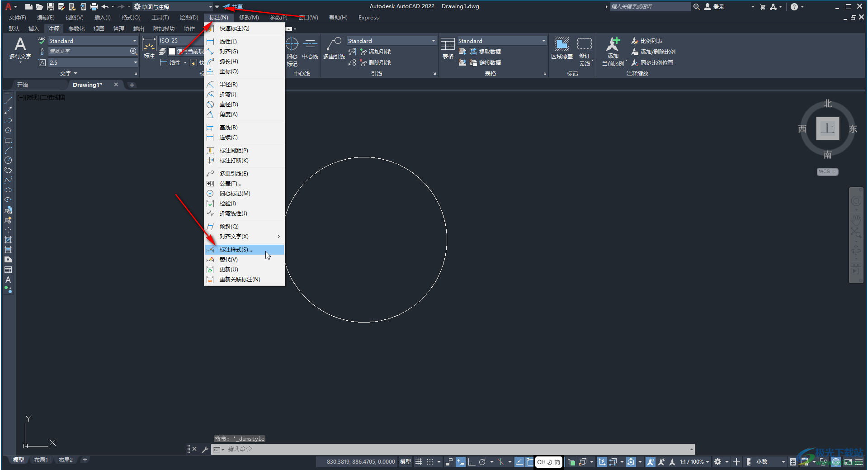Click Add Leader (添加引线) button
Viewport: 868px width, 470px height.
[375, 52]
